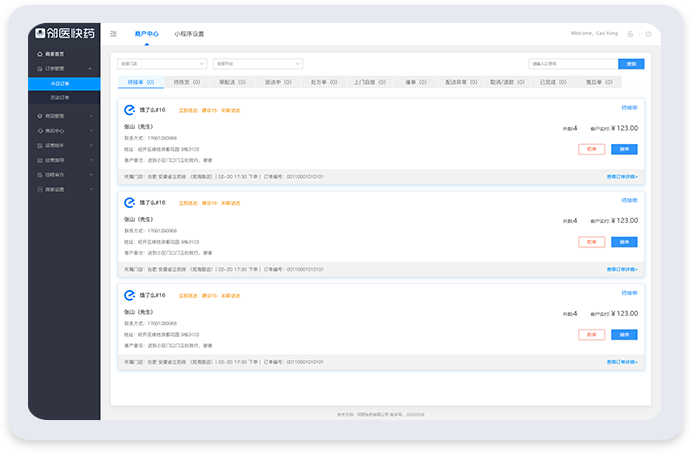Screen dimensions: 692x453
Task: Click the Eleme logo on second order card
Action: point(129,203)
